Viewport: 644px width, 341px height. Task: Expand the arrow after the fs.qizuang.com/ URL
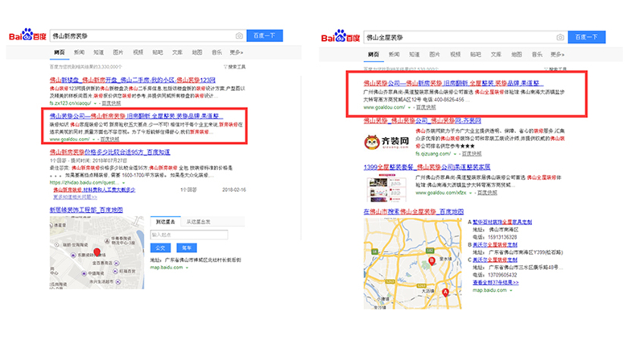(455, 154)
